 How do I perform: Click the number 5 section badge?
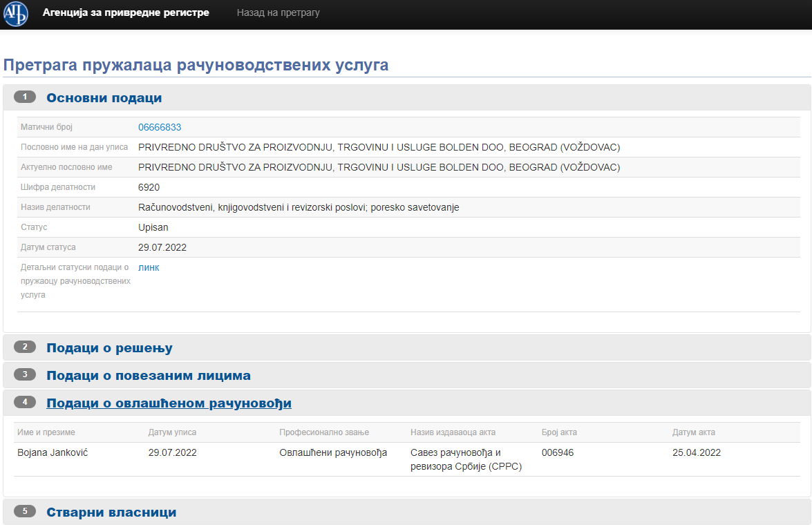25,511
